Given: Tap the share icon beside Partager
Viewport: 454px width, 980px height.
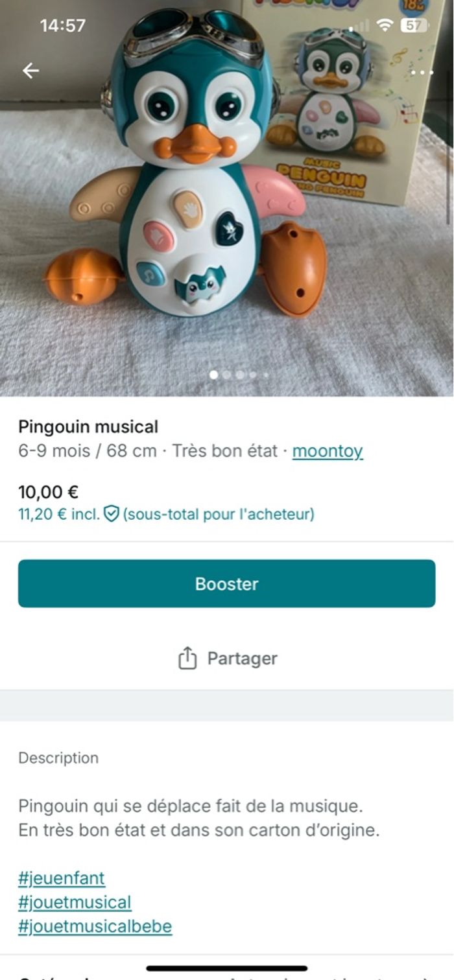Looking at the screenshot, I should (x=187, y=659).
